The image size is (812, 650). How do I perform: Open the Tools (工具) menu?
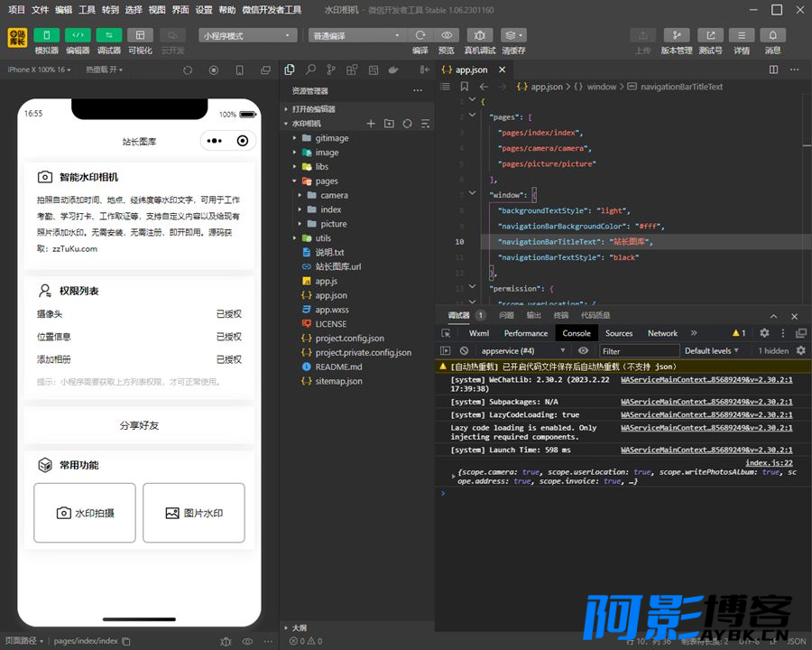click(x=87, y=9)
